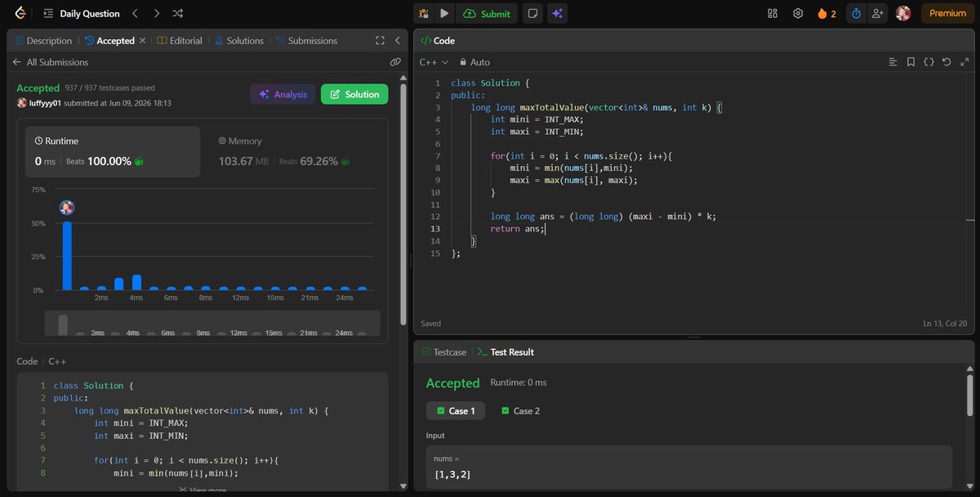Viewport: 980px width, 497px height.
Task: Click '937 / 937 testcases passed' text
Action: (x=109, y=87)
